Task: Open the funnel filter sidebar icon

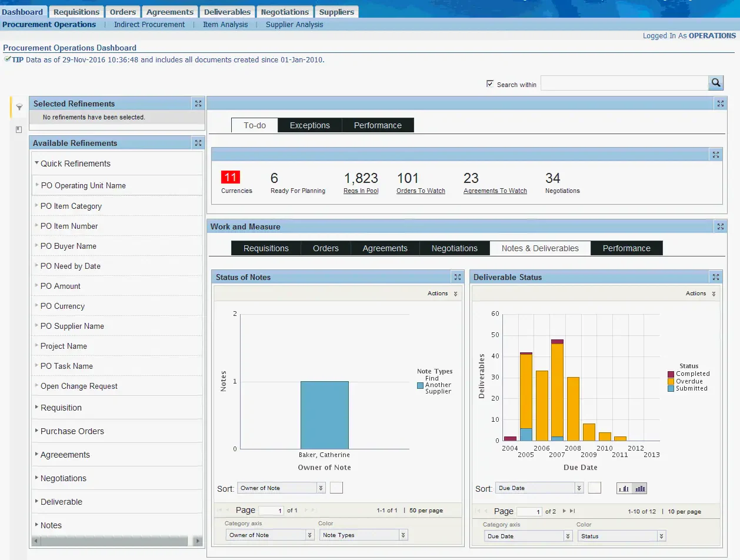Action: coord(19,107)
